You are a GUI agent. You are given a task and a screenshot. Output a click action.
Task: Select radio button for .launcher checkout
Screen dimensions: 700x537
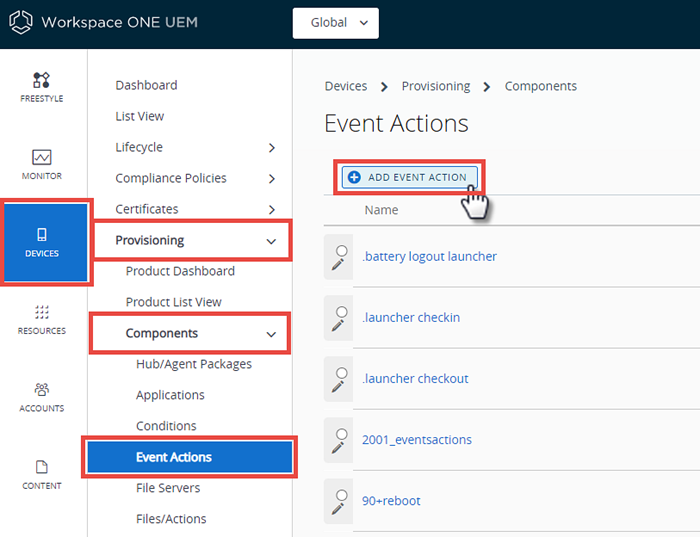(x=342, y=373)
